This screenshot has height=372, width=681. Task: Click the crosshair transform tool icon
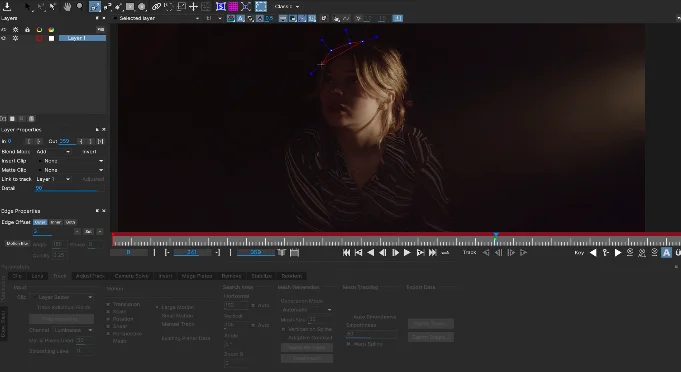pyautogui.click(x=193, y=7)
